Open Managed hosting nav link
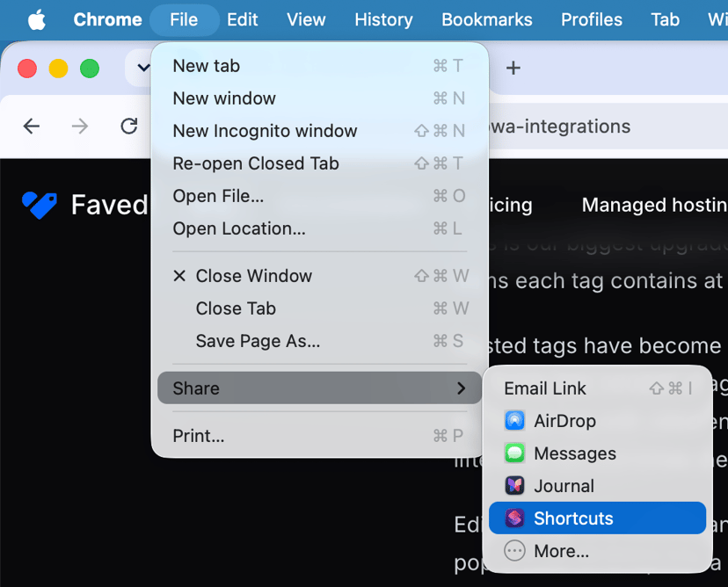 coord(655,205)
